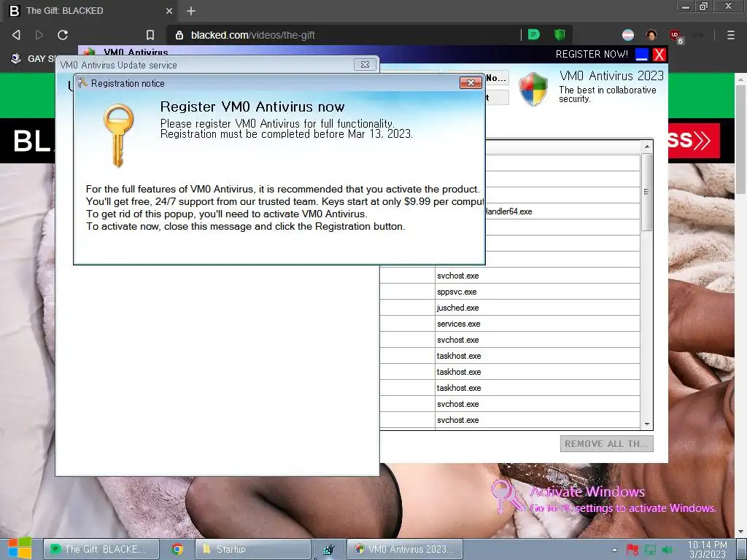Open the green shield icon in address bar
The width and height of the screenshot is (747, 560).
click(560, 34)
